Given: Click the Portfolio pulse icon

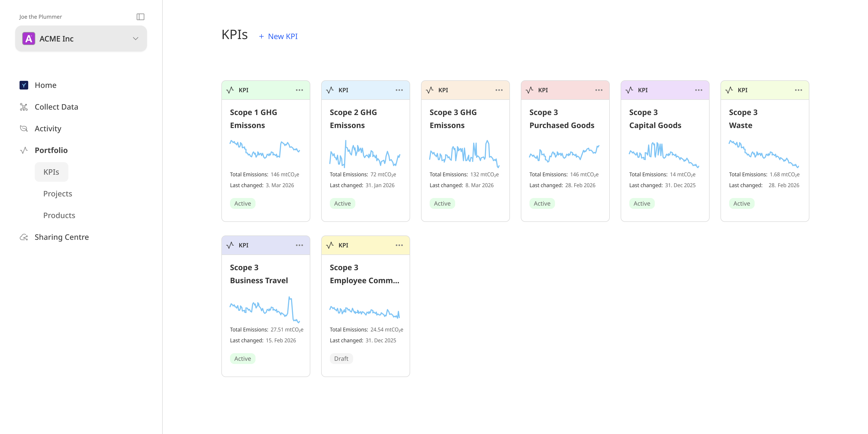Looking at the screenshot, I should pos(24,150).
